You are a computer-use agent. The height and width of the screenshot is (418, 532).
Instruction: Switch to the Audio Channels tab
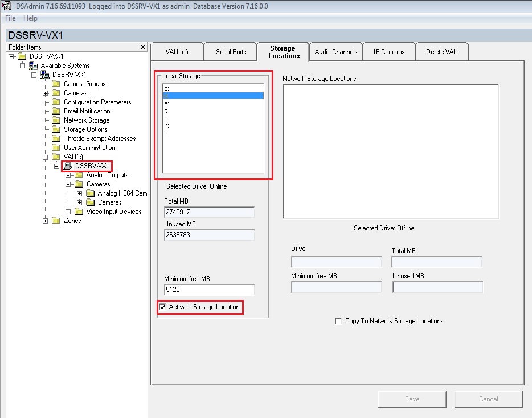point(335,51)
